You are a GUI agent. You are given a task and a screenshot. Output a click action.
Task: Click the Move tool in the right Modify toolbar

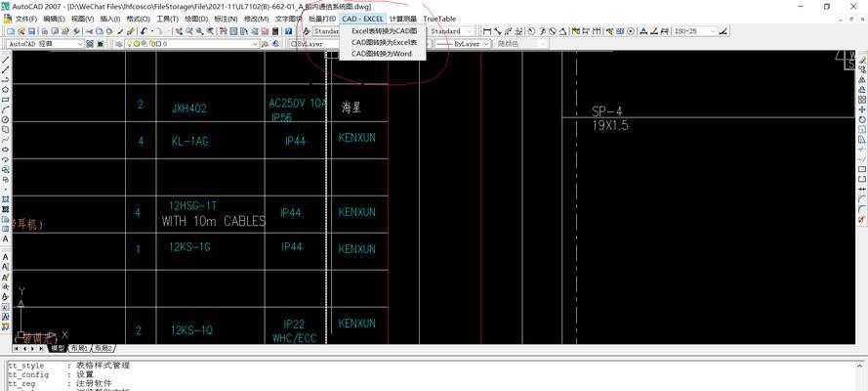click(x=862, y=109)
